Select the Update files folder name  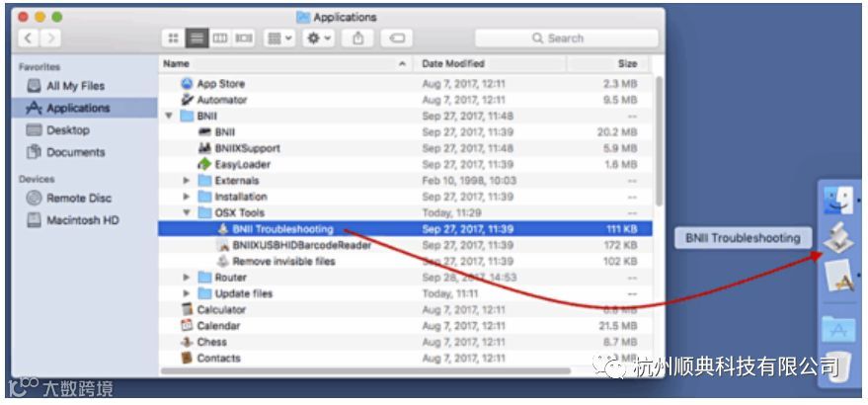[244, 293]
